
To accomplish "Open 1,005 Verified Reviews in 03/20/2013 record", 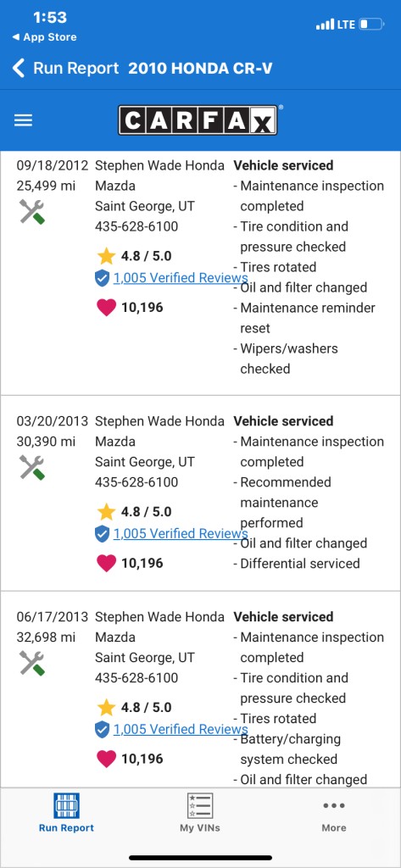I will tap(180, 534).
